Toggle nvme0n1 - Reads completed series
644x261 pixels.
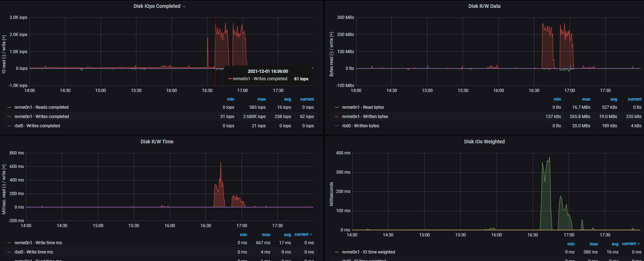pos(41,107)
